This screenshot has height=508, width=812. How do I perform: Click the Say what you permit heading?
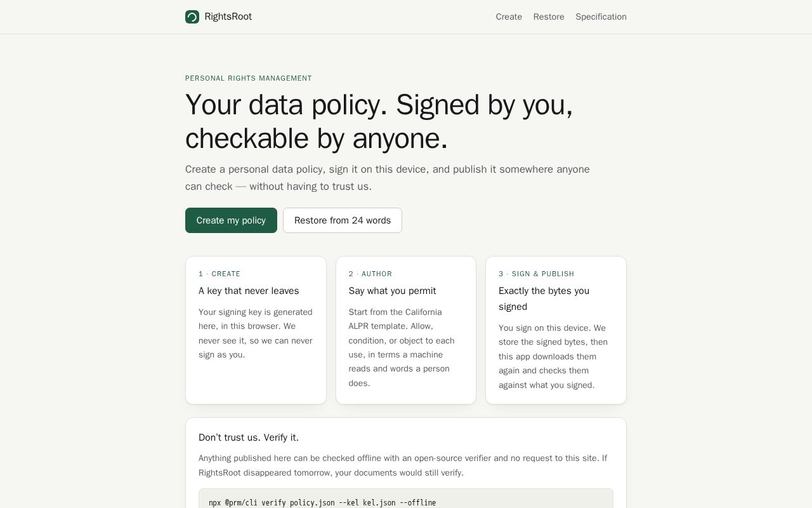click(x=392, y=291)
